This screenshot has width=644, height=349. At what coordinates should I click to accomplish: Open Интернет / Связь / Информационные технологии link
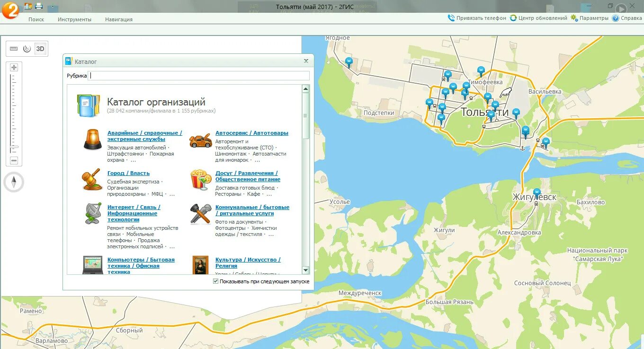coord(134,213)
